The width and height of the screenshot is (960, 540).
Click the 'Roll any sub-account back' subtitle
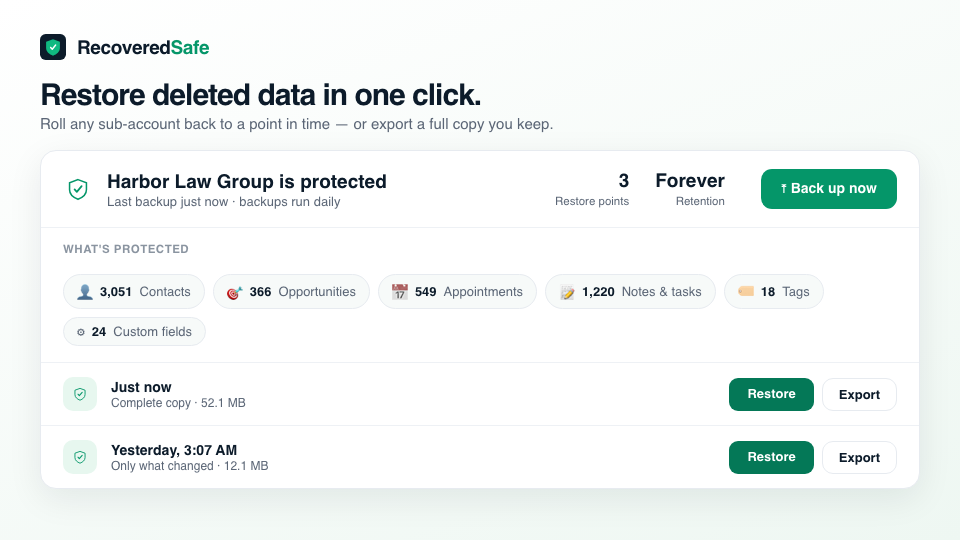(x=296, y=124)
